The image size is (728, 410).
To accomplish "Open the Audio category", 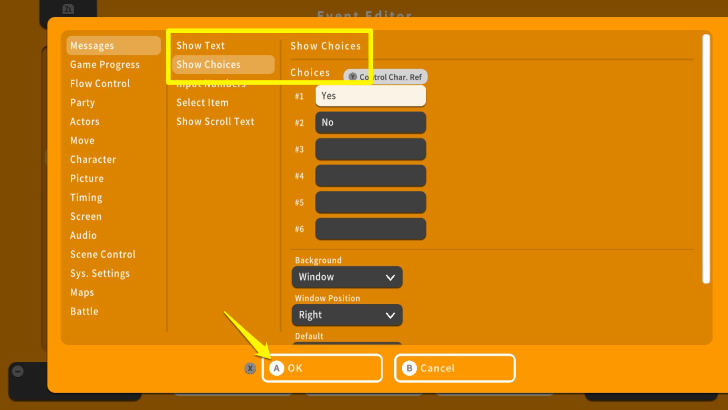I will point(83,235).
